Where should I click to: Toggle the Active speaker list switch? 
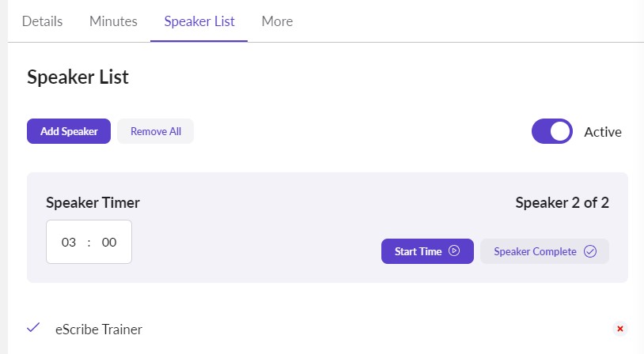coord(551,132)
